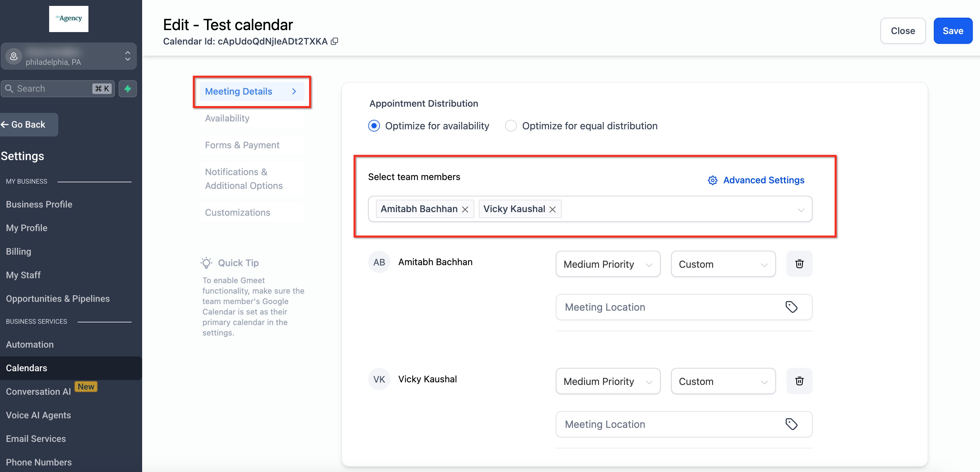Click the Save button
The image size is (980, 472).
952,31
